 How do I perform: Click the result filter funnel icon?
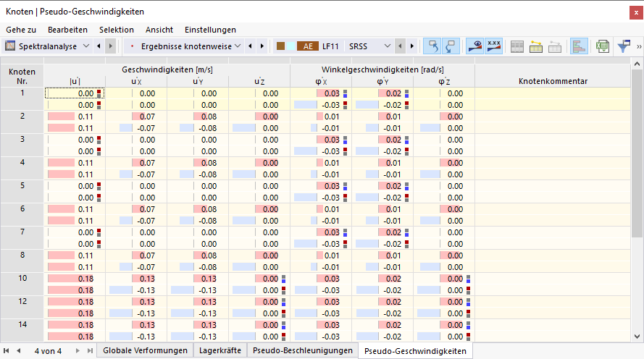(x=624, y=46)
